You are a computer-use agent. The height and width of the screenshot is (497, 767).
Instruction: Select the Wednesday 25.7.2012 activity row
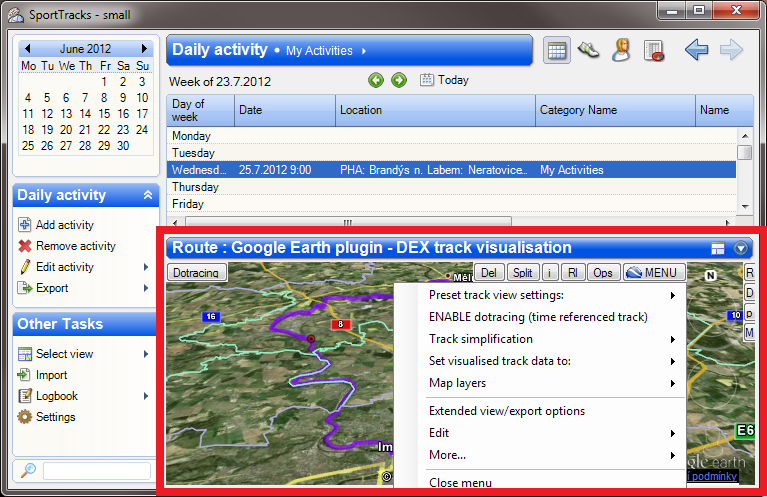coord(451,170)
